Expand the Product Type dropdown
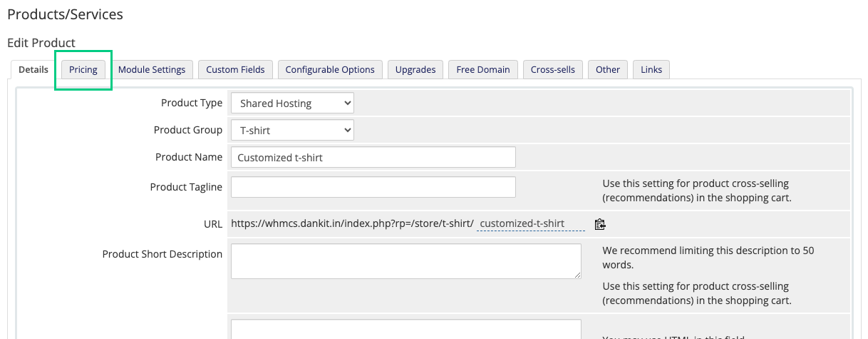The width and height of the screenshot is (868, 339). [x=292, y=103]
